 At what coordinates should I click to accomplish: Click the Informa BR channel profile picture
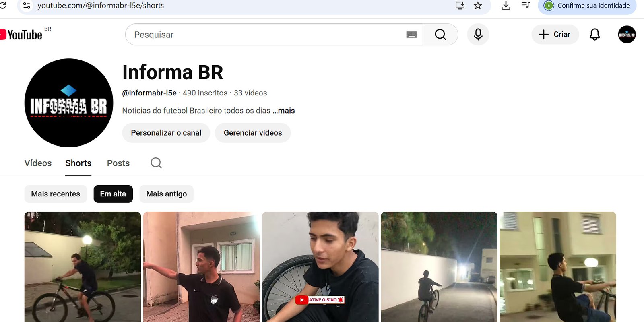click(69, 103)
